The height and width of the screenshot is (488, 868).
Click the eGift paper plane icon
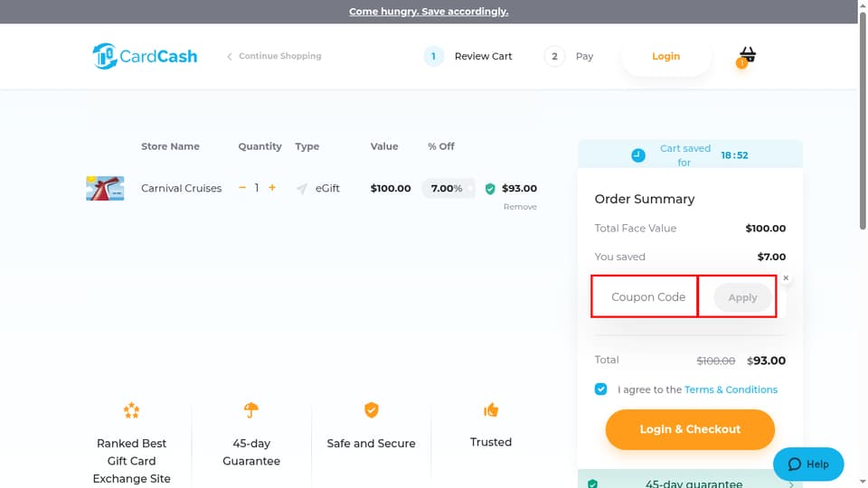[302, 189]
